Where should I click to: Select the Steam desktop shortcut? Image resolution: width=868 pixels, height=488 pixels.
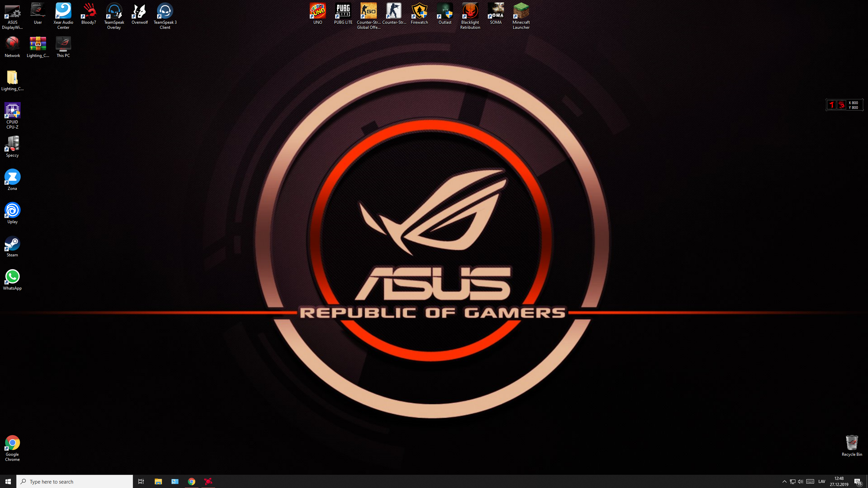click(x=12, y=246)
